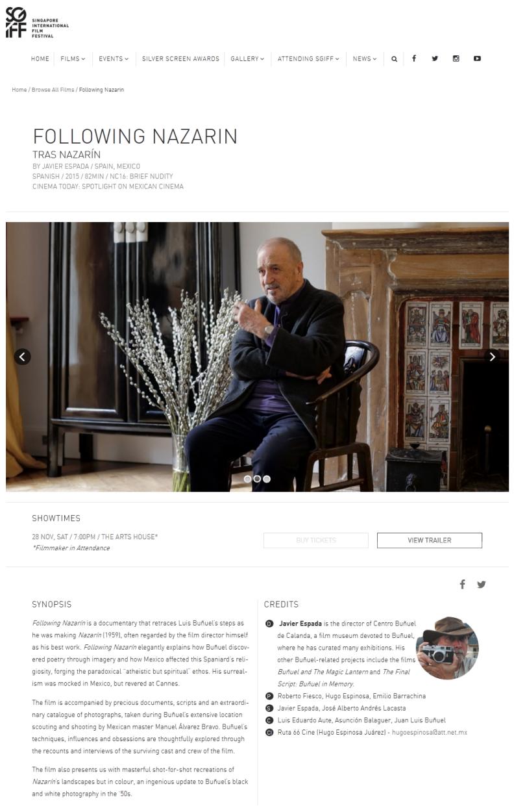Open Twitter icon in top navigation

coord(435,58)
